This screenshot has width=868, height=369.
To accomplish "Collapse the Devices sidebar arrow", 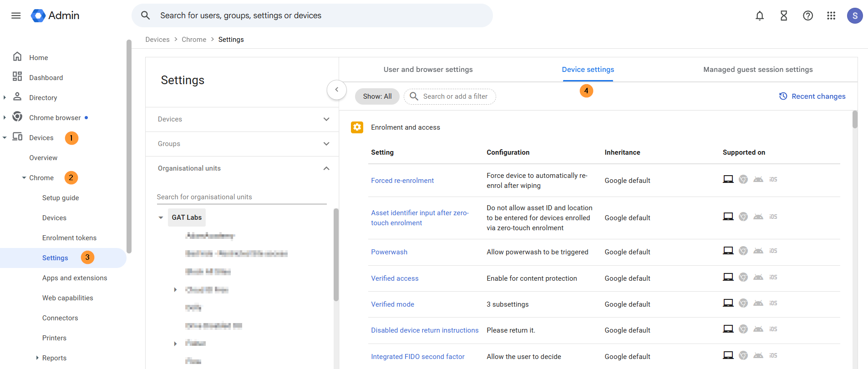I will (5, 137).
